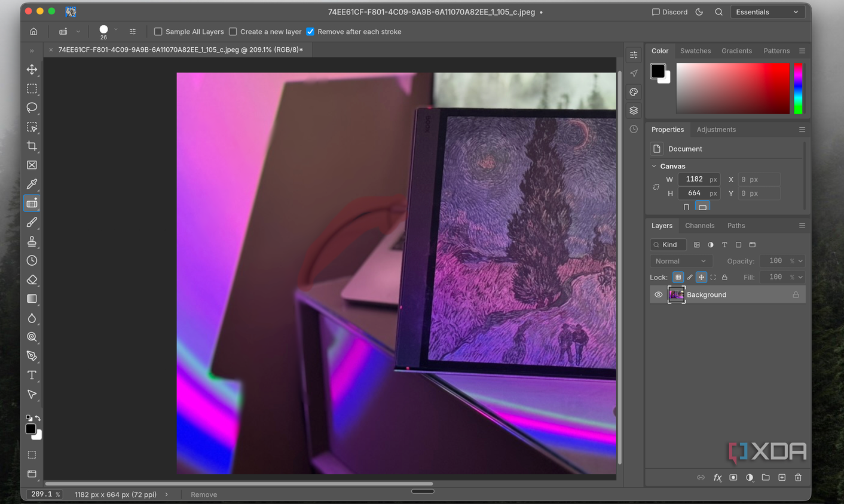
Task: Click the Discord button in title bar
Action: tap(669, 12)
